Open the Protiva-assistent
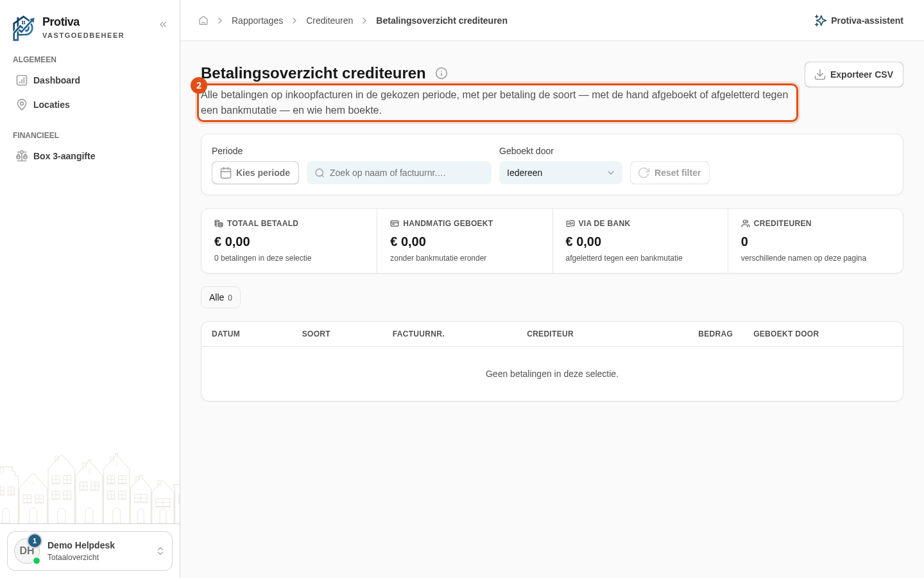The height and width of the screenshot is (578, 924). pyautogui.click(x=859, y=21)
